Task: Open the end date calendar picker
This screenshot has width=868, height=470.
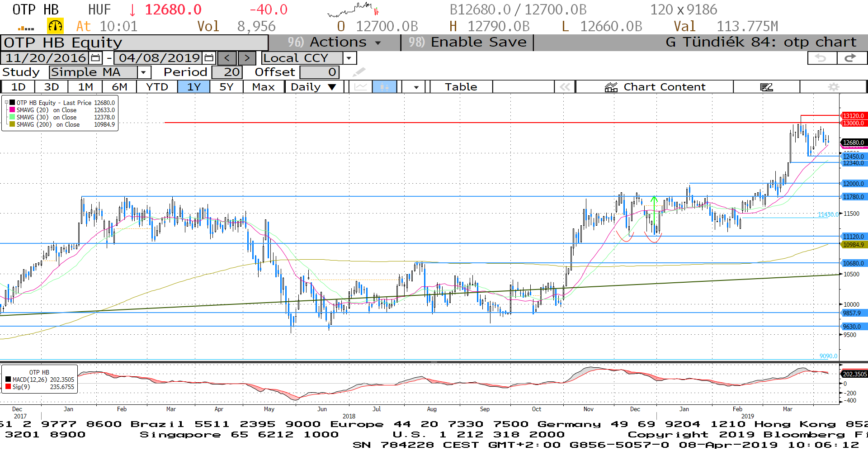Action: point(209,58)
